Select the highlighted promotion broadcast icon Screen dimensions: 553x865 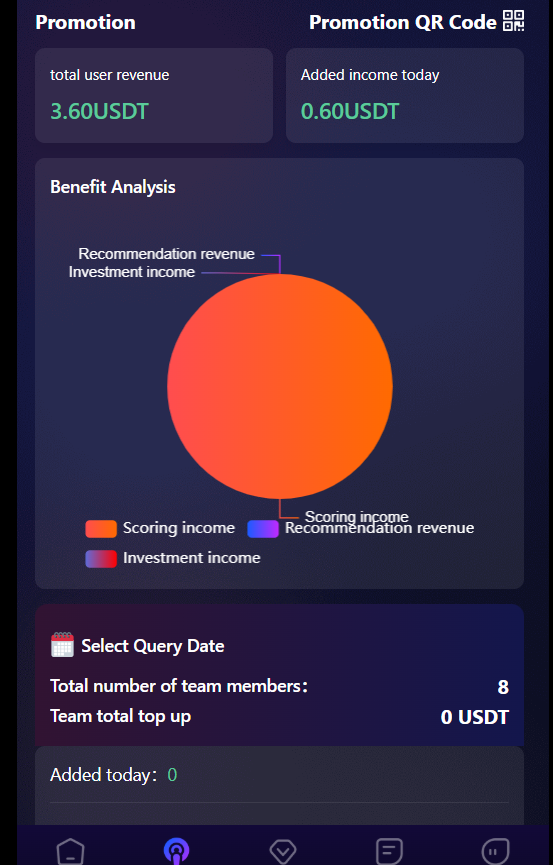pyautogui.click(x=177, y=851)
